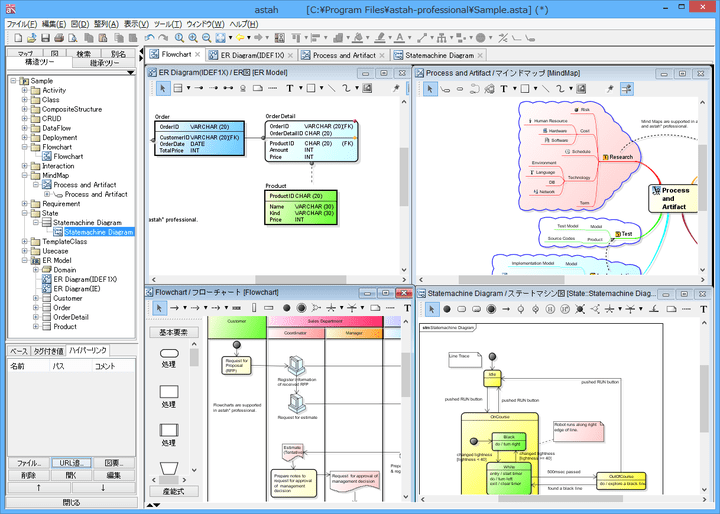Close the Flowchart document tab

pos(197,55)
